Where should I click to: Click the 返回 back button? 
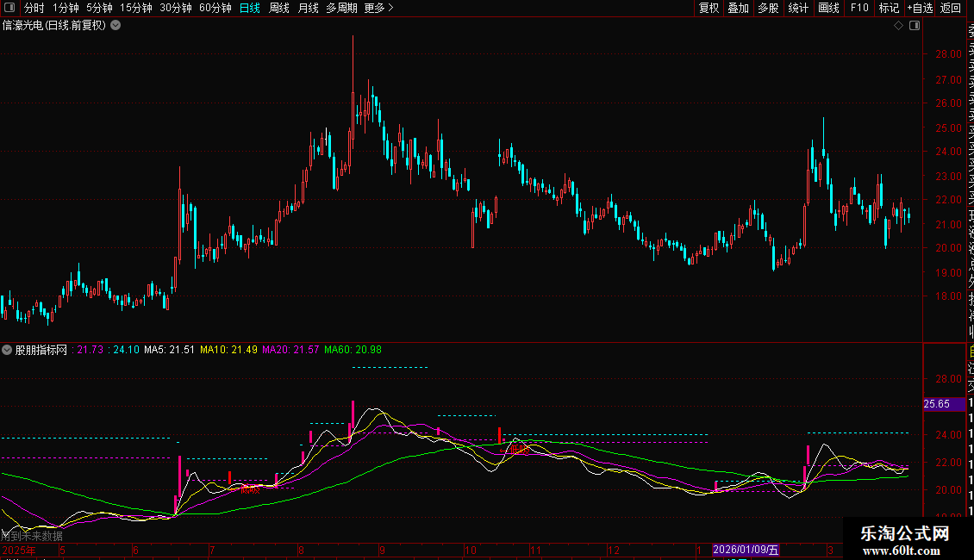[x=951, y=8]
